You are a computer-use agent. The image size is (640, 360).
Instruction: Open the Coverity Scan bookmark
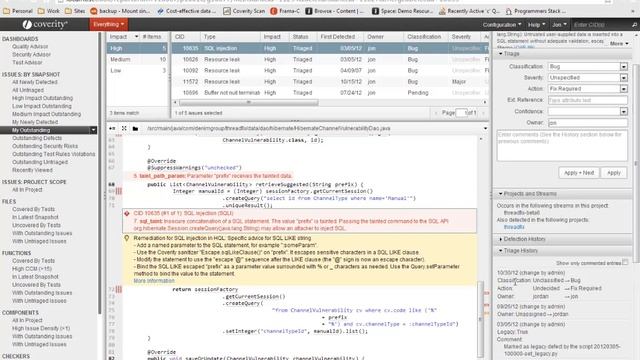coord(244,11)
